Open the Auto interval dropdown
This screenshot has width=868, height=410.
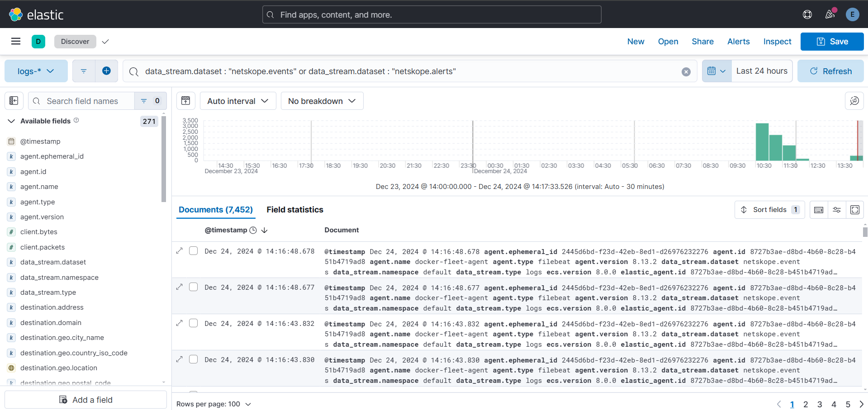238,101
